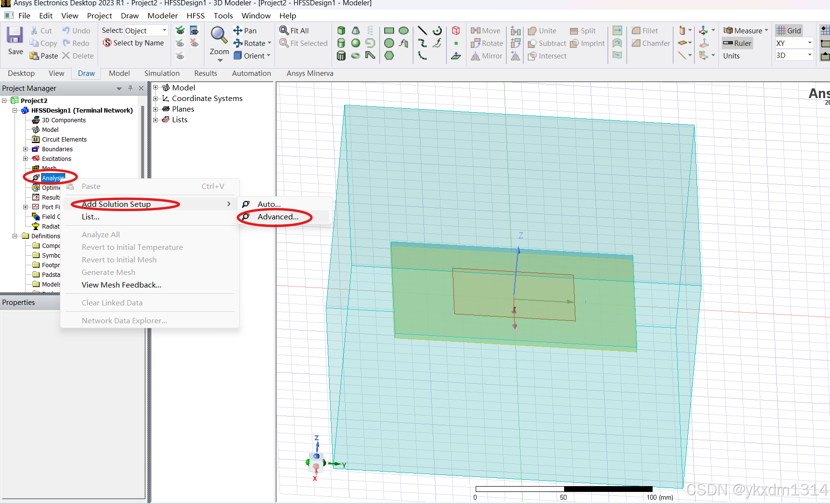Switch to the Simulation ribbon tab
Viewport: 830px width, 504px height.
tap(162, 73)
